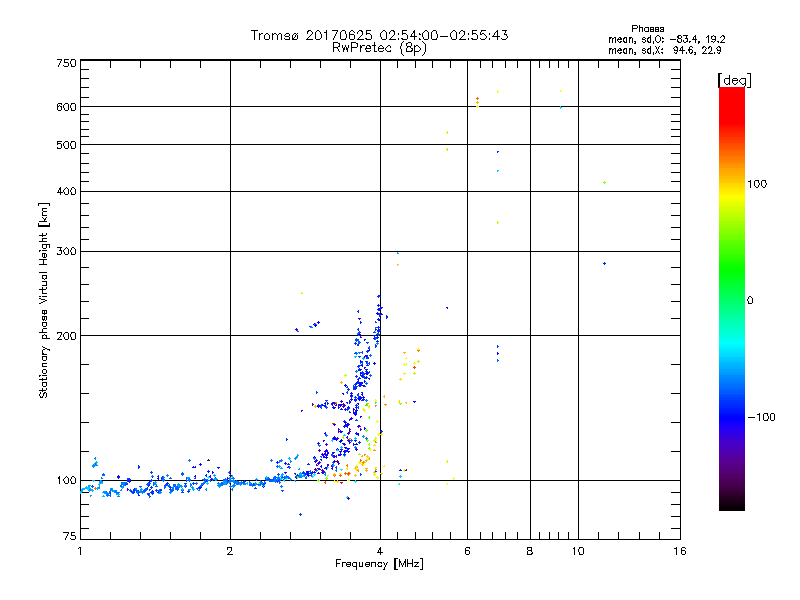The height and width of the screenshot is (600, 800).
Task: Select the 75 tick label on the height axis
Action: (70, 539)
